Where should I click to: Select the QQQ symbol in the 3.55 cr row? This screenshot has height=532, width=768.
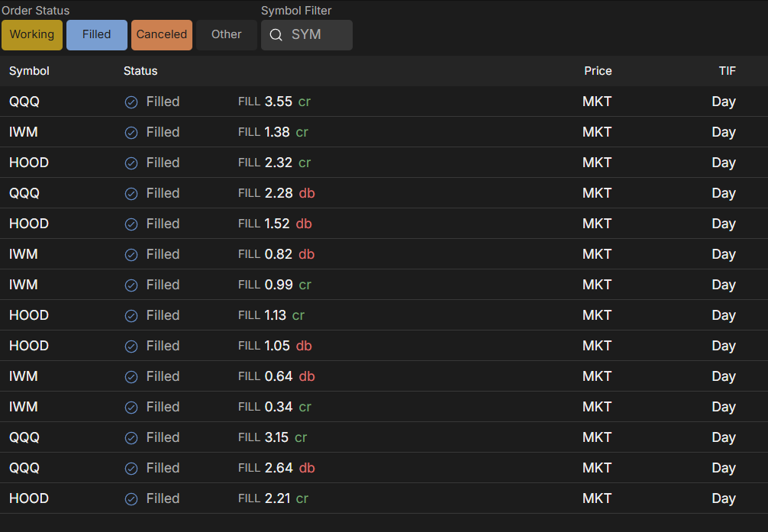pos(24,102)
